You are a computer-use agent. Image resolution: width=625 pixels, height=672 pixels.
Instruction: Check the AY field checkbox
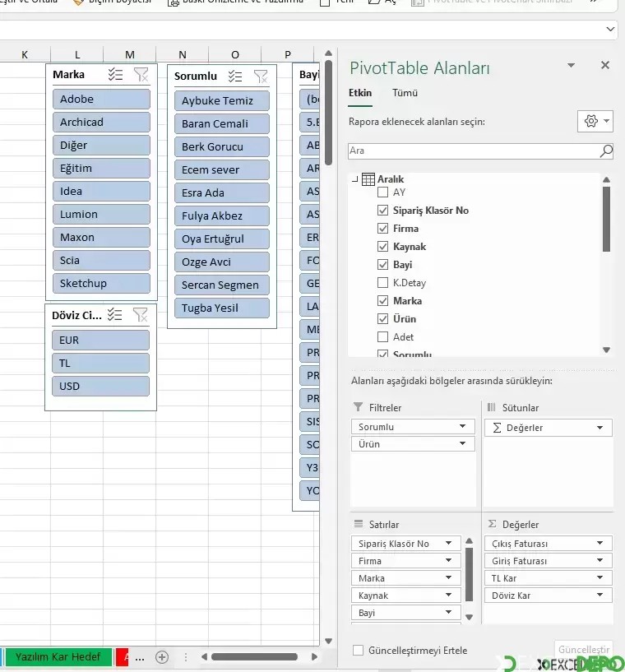(383, 192)
